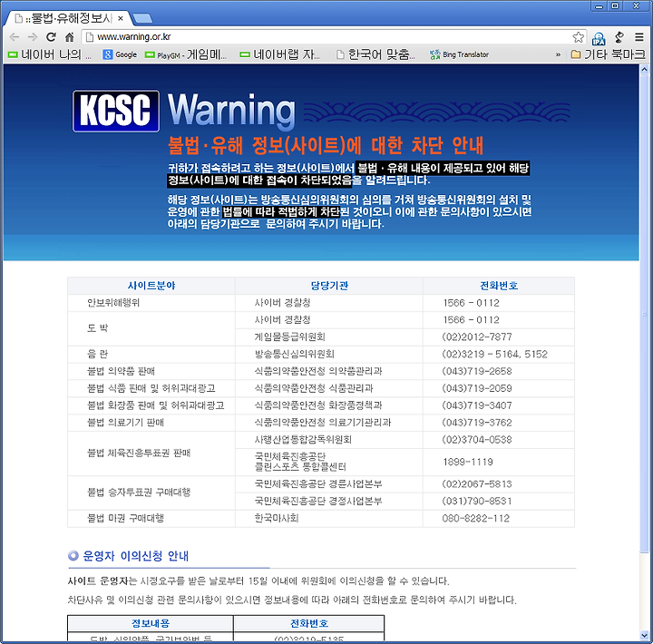Open the 네이버 나의 bookmark
653x644 pixels.
50,54
